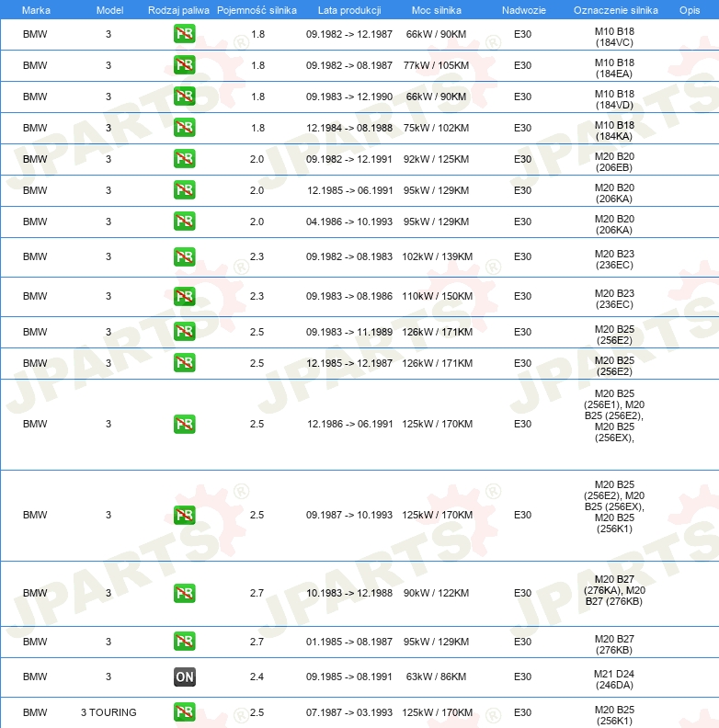Select the M20 B20 (206EB) engine cell

pyautogui.click(x=614, y=162)
